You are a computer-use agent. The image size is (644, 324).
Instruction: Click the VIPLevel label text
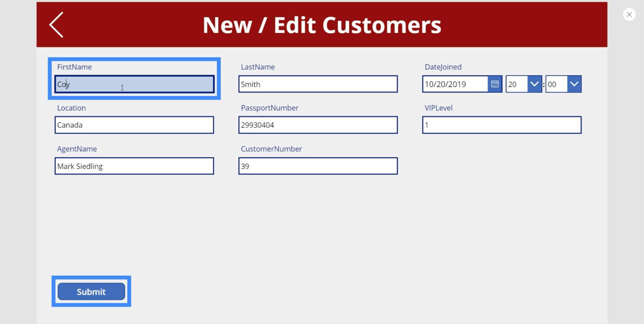tap(438, 108)
